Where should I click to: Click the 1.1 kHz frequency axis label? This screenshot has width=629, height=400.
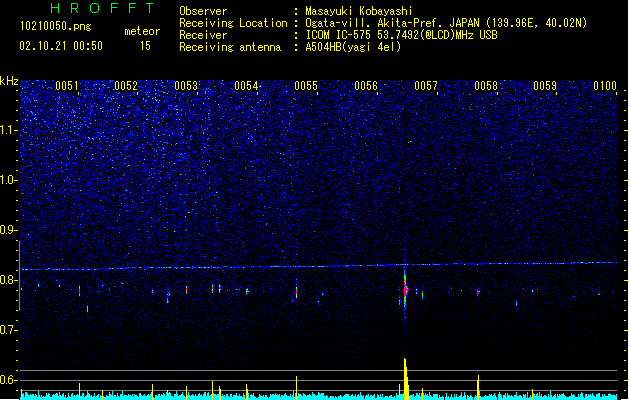tap(9, 130)
